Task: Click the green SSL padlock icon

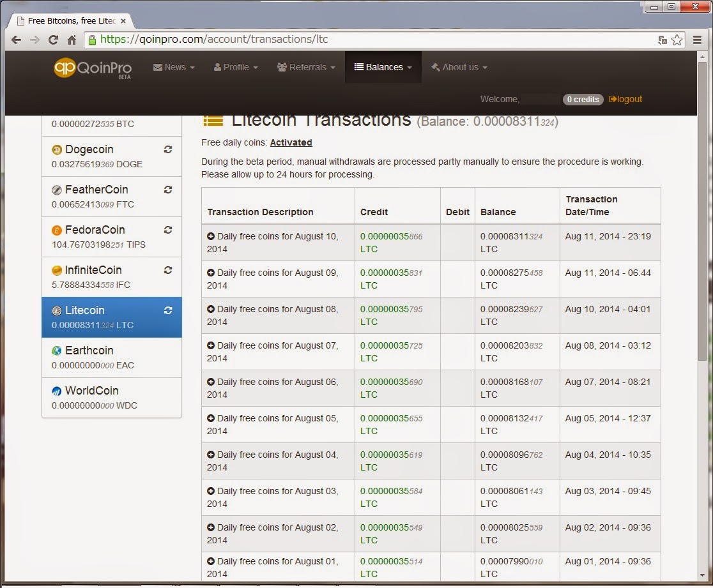Action: tap(92, 40)
